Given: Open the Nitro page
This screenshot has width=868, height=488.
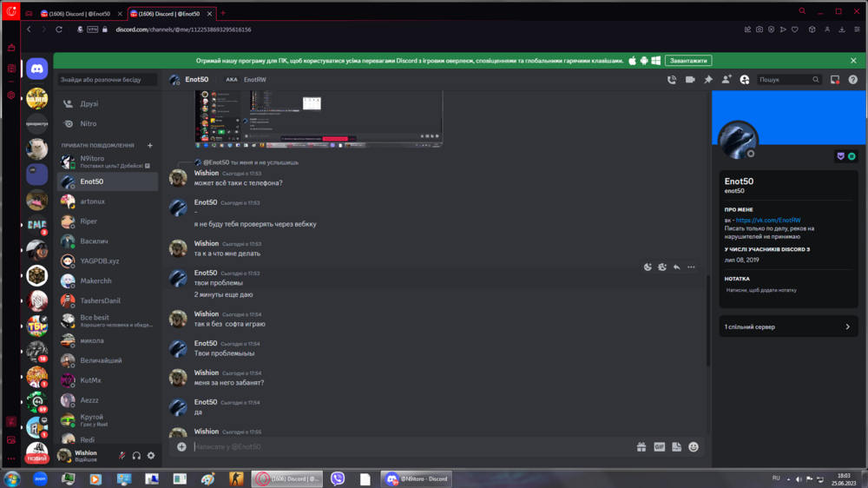Looking at the screenshot, I should click(x=108, y=123).
